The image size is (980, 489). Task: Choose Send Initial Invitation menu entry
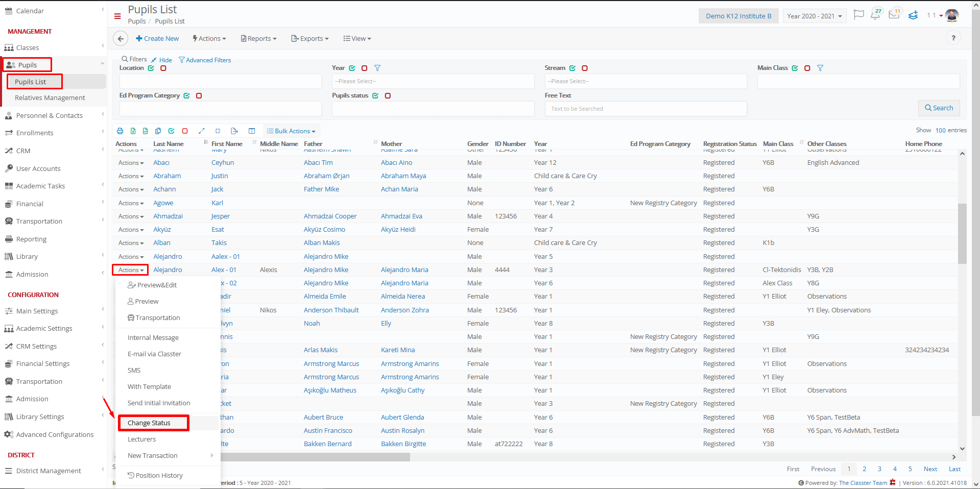click(x=159, y=403)
